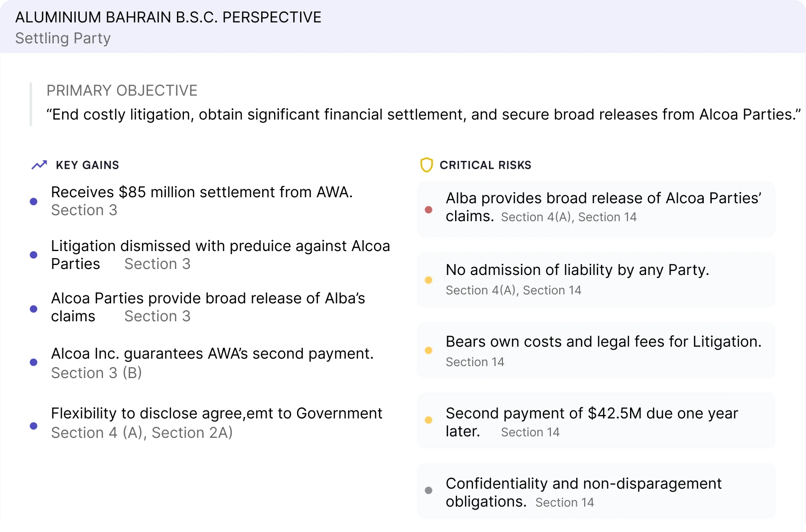Click the blue bullet beside Alcoa Inc. guarantees
This screenshot has height=532, width=806.
click(34, 363)
